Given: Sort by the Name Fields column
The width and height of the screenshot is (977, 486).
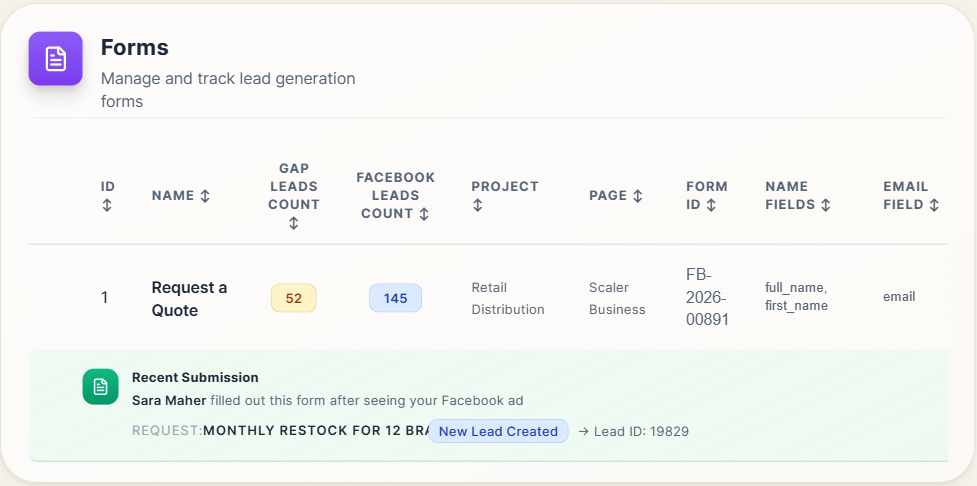Looking at the screenshot, I should coord(798,195).
